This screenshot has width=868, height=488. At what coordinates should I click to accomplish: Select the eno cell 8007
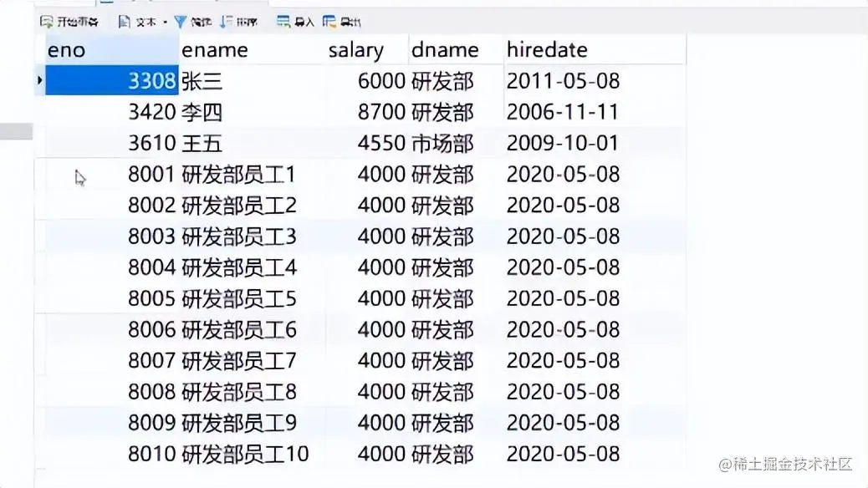coord(112,360)
